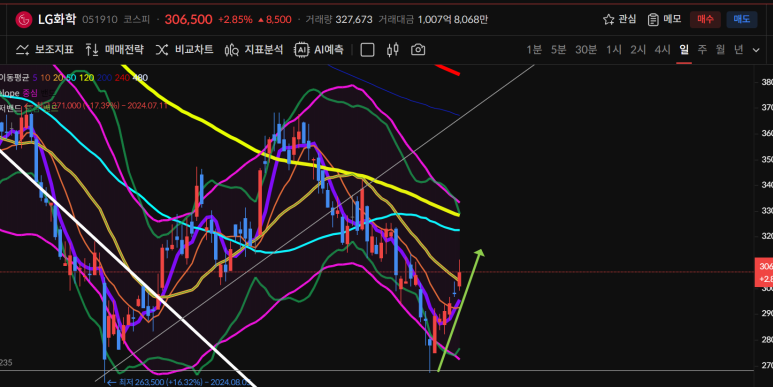Switch chart to 1시 interval
The width and height of the screenshot is (773, 387).
[614, 49]
